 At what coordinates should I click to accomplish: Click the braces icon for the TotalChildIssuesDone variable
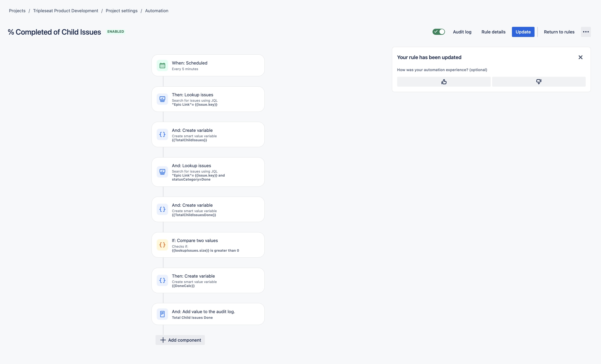point(162,209)
